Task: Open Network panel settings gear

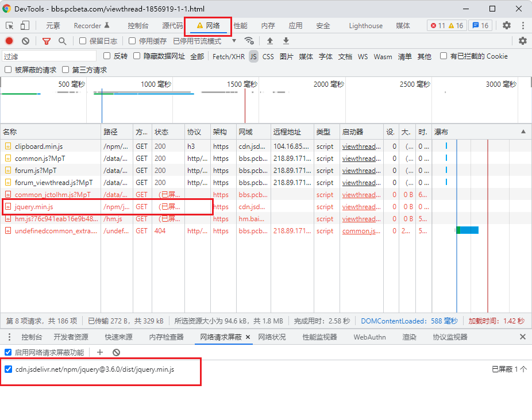Action: point(523,41)
